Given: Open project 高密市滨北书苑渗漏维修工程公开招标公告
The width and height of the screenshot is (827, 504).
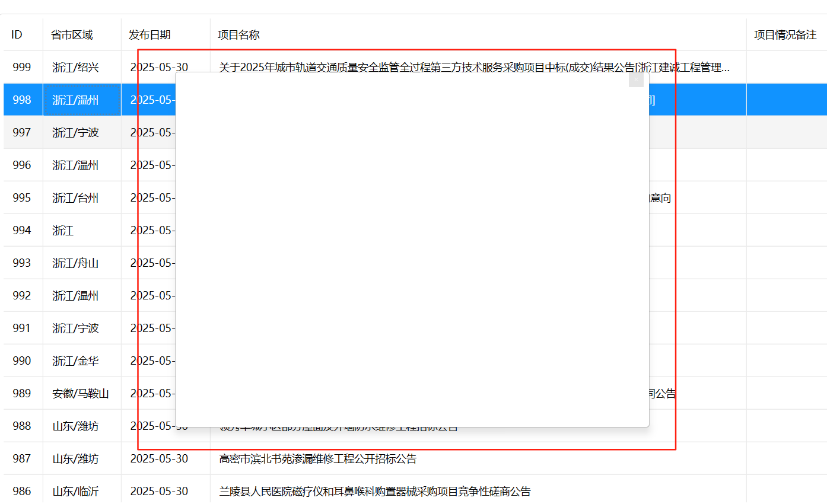Looking at the screenshot, I should (x=318, y=458).
